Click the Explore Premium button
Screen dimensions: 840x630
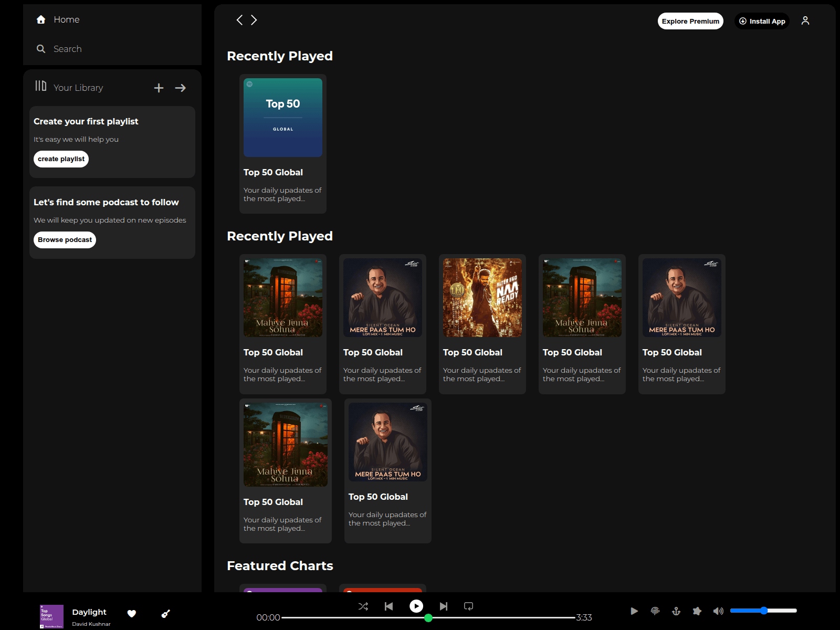[690, 21]
